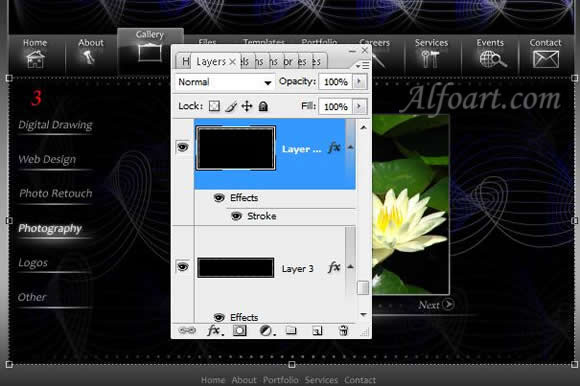The height and width of the screenshot is (386, 580).
Task: Click fx badge on selected top layer
Action: pyautogui.click(x=334, y=148)
